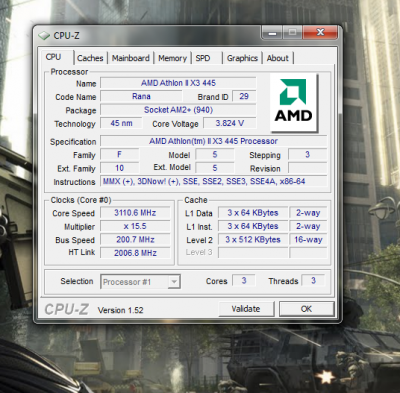
Task: Open the Mainboard tab
Action: [x=131, y=58]
